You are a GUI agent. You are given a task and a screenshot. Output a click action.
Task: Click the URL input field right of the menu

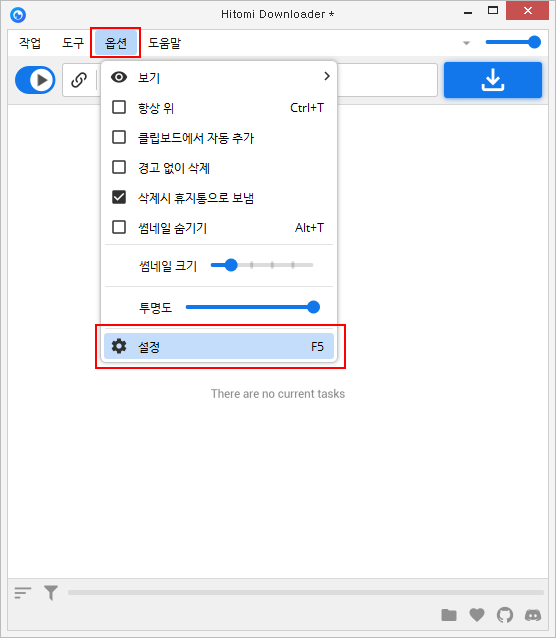[387, 80]
